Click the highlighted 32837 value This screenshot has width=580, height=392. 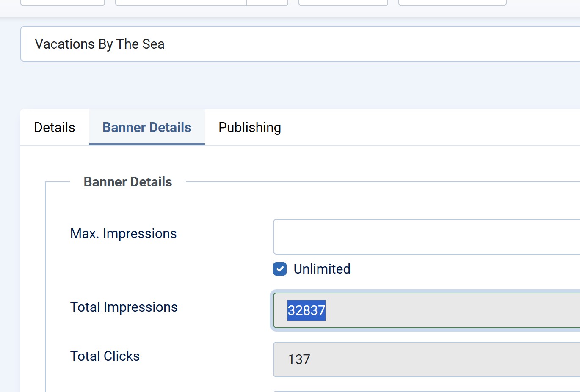click(307, 310)
